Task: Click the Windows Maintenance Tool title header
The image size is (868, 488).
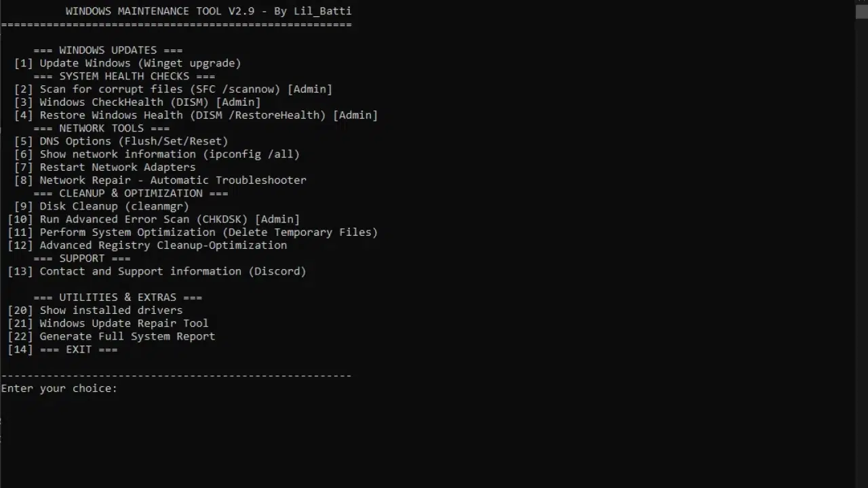Action: [x=209, y=11]
